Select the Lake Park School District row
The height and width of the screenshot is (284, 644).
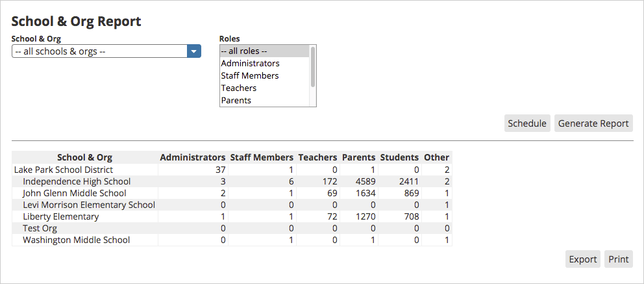pos(232,170)
